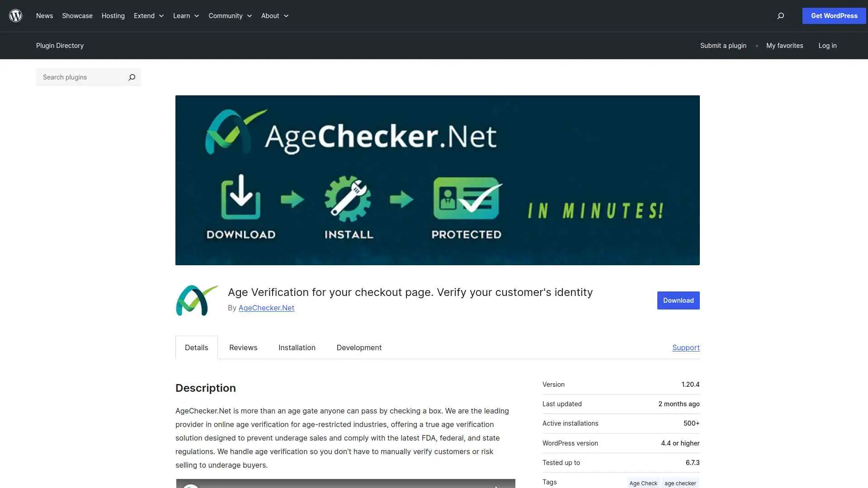Open the header search icon
Screen dimensions: 868x488
(x=780, y=16)
